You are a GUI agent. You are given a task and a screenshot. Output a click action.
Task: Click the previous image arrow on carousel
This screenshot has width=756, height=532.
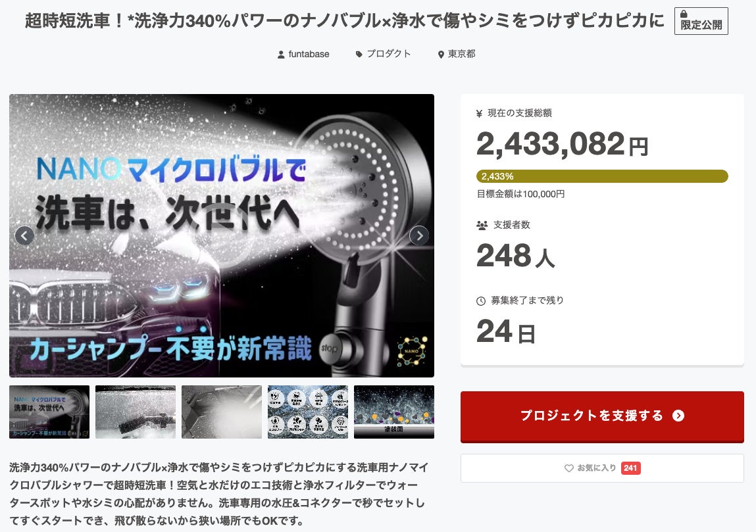24,235
